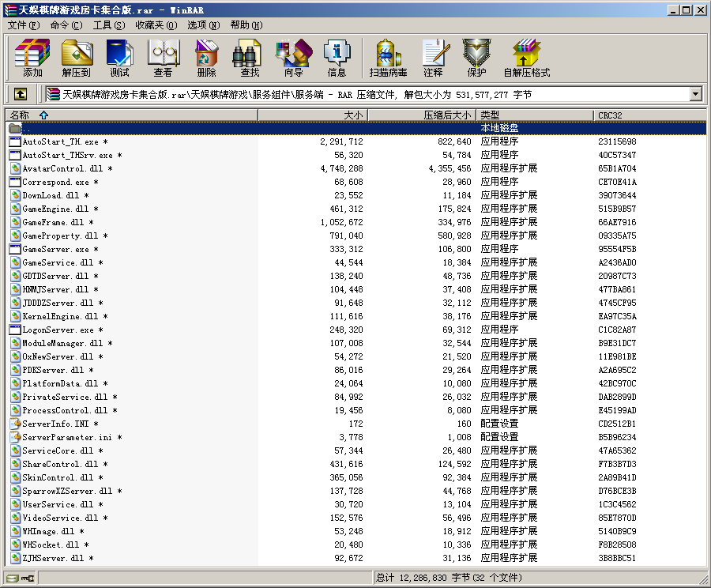
Task: Show archive 信息 (Info) icon
Action: tap(337, 58)
